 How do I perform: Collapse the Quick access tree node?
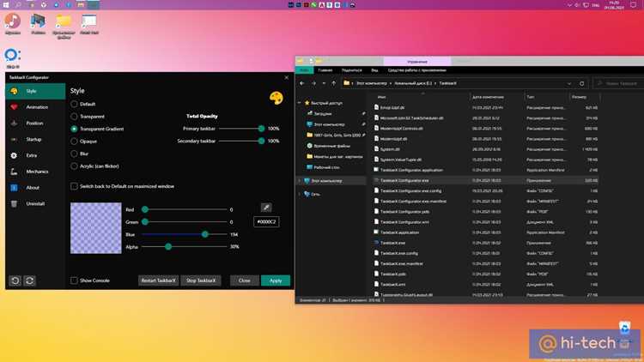[300, 103]
